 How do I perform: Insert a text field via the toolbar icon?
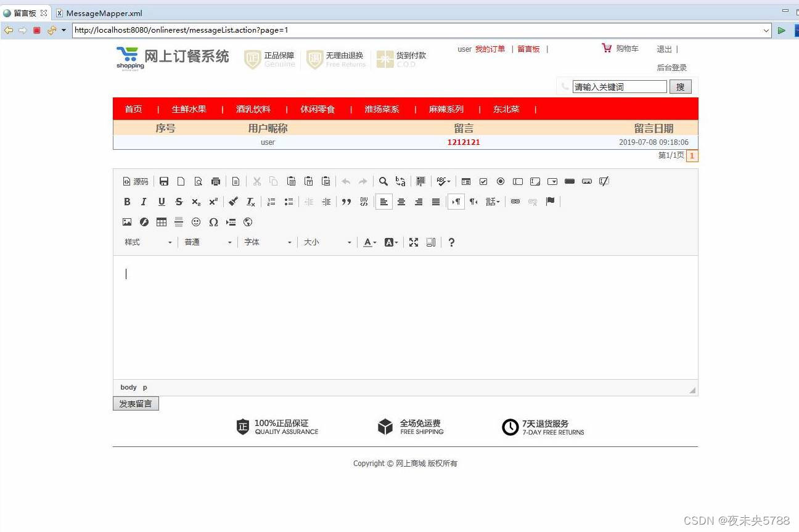(x=518, y=181)
